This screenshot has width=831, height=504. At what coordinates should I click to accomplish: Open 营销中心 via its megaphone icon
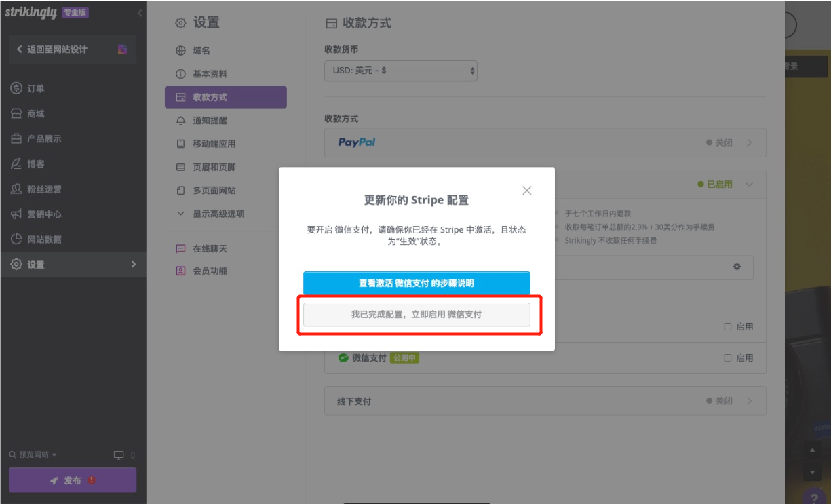(x=16, y=214)
